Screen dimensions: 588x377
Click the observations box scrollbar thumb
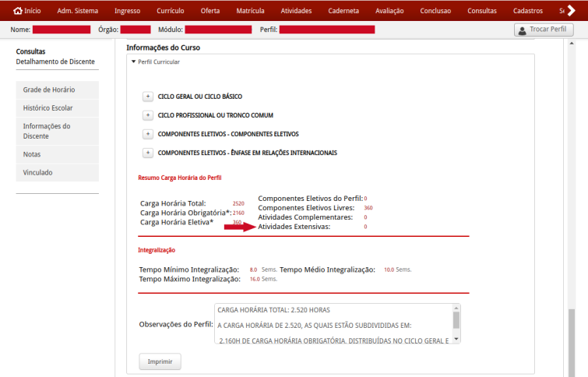tap(456, 320)
